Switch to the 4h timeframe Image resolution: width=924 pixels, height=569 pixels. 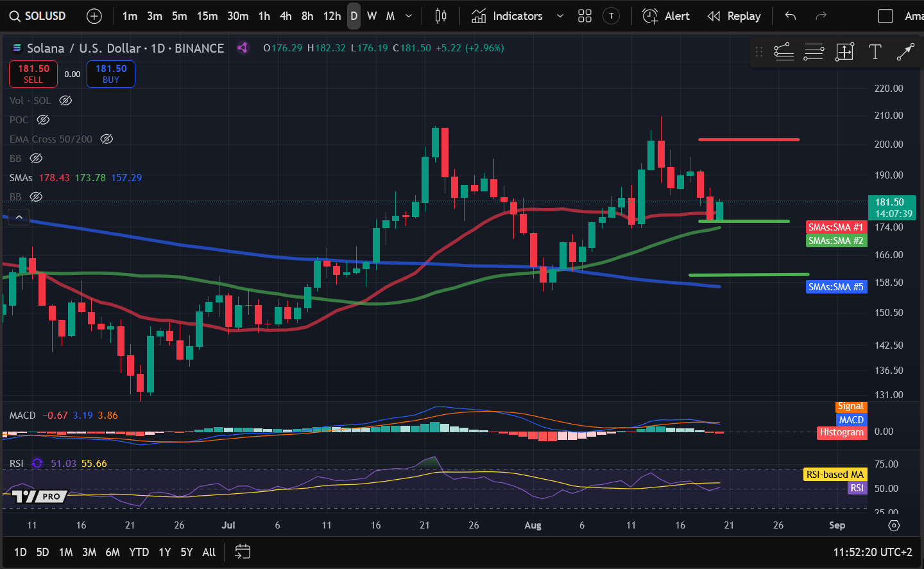click(286, 16)
